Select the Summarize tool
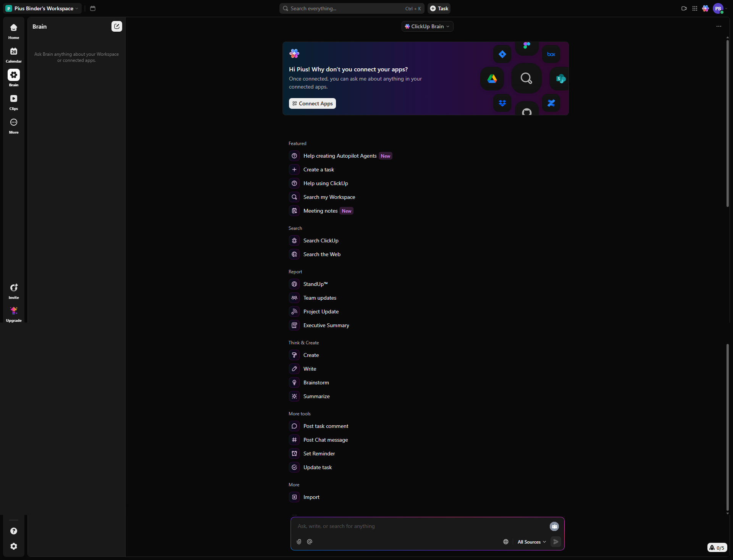This screenshot has width=733, height=560. [310, 396]
